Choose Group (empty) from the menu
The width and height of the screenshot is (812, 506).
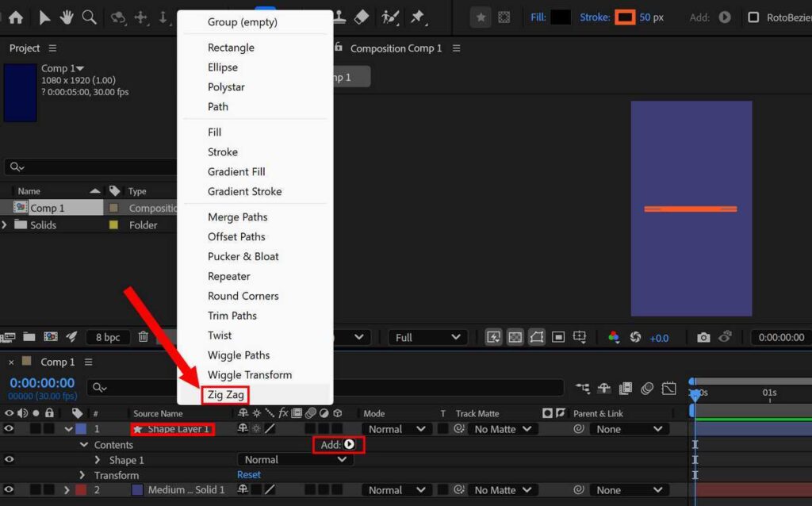point(243,21)
